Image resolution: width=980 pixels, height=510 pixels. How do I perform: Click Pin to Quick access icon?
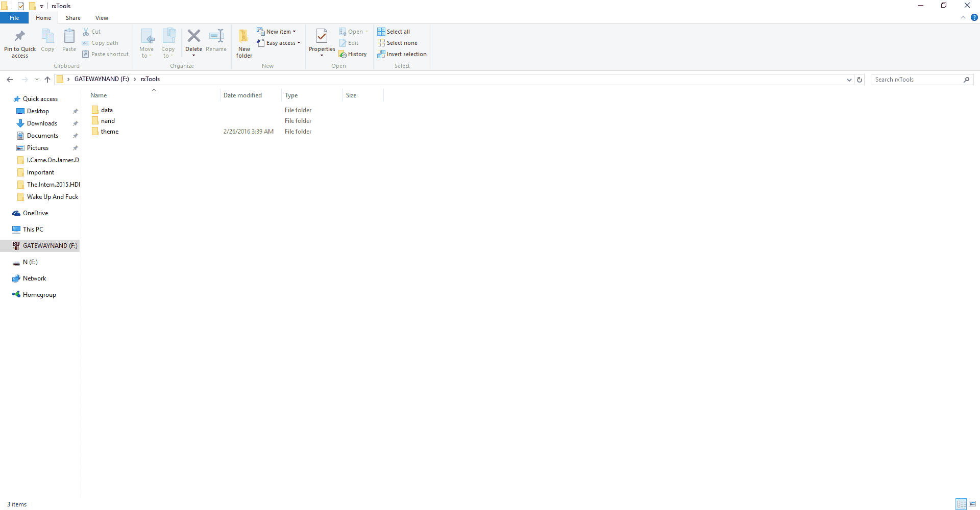20,37
